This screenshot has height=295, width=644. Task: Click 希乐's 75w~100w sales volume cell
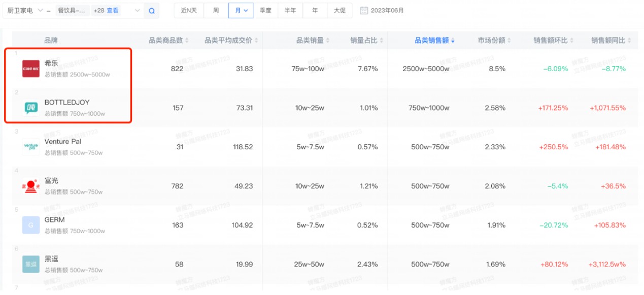308,69
